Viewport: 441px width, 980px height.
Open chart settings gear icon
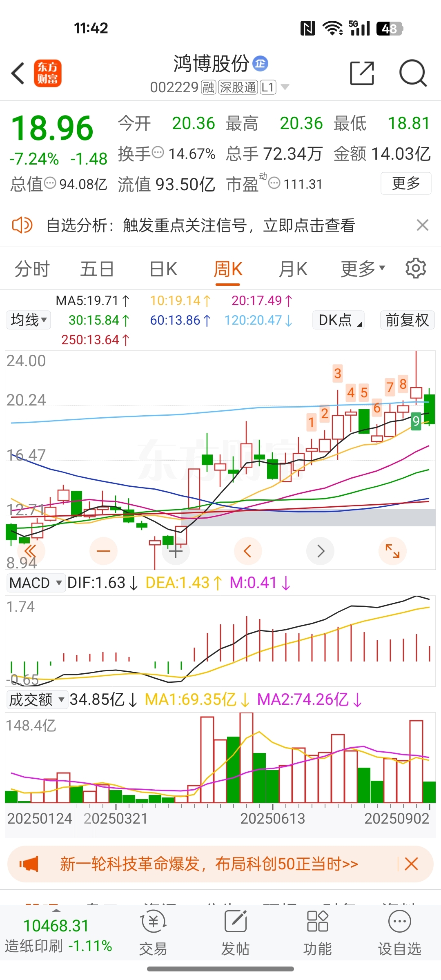click(x=416, y=268)
